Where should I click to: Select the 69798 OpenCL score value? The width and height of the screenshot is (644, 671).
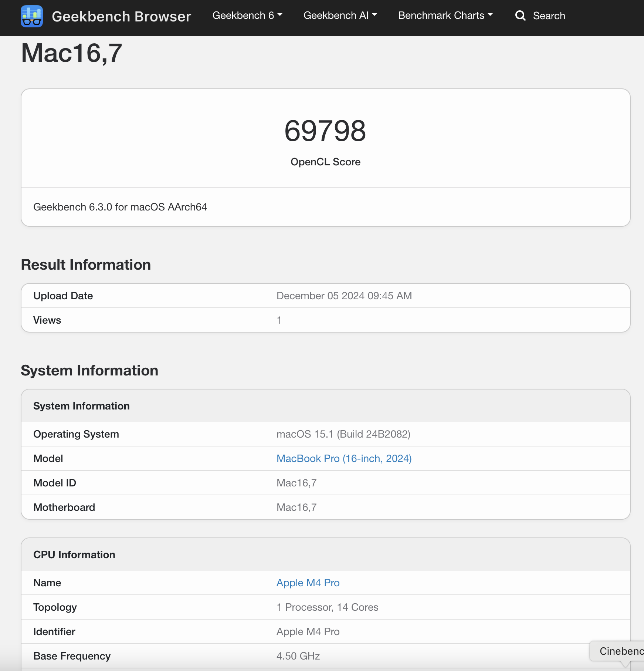tap(325, 131)
